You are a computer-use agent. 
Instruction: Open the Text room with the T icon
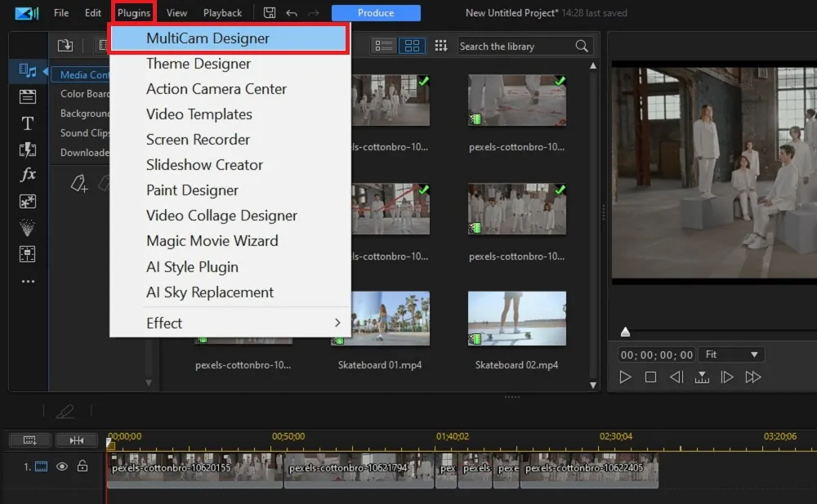pos(28,123)
